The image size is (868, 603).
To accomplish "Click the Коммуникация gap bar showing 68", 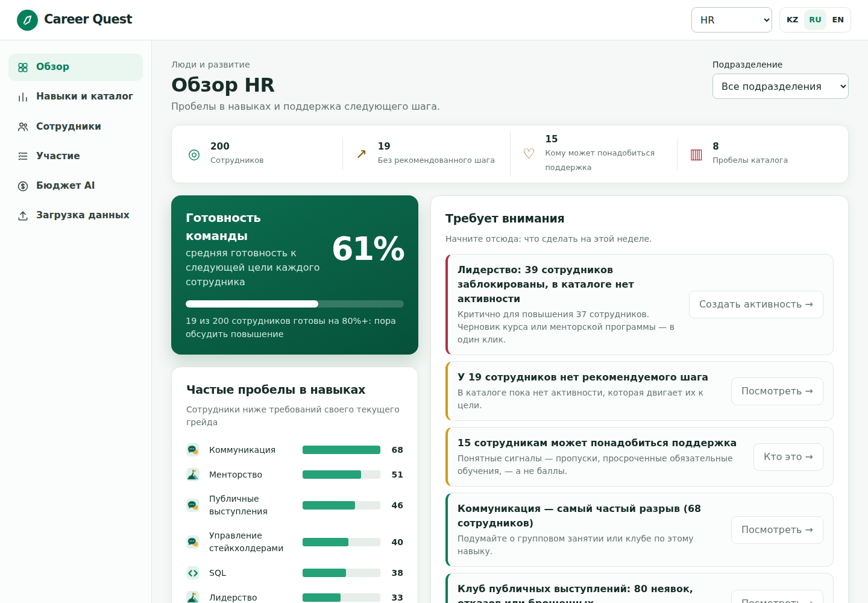I will click(341, 450).
